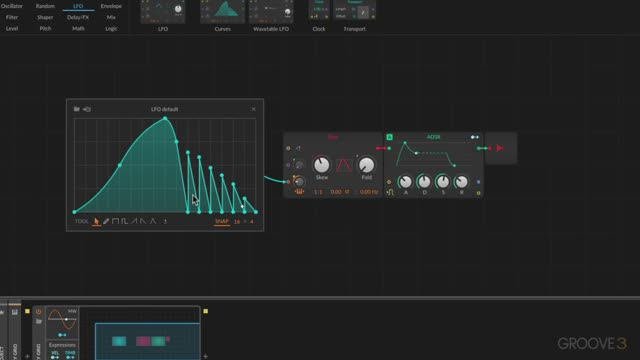This screenshot has width=640, height=360.
Task: Pick the Clock module thumbnail
Action: point(319,11)
